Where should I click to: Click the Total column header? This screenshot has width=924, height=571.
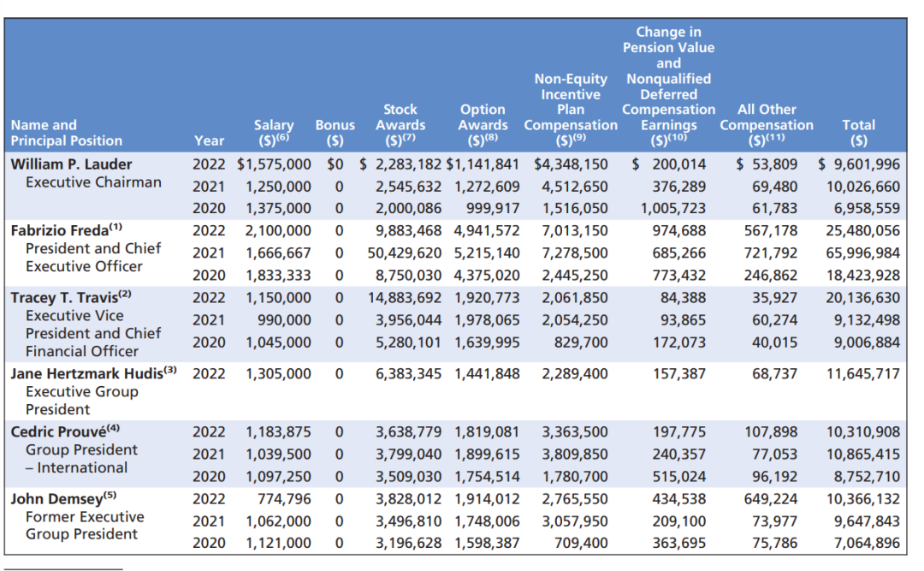(x=858, y=133)
